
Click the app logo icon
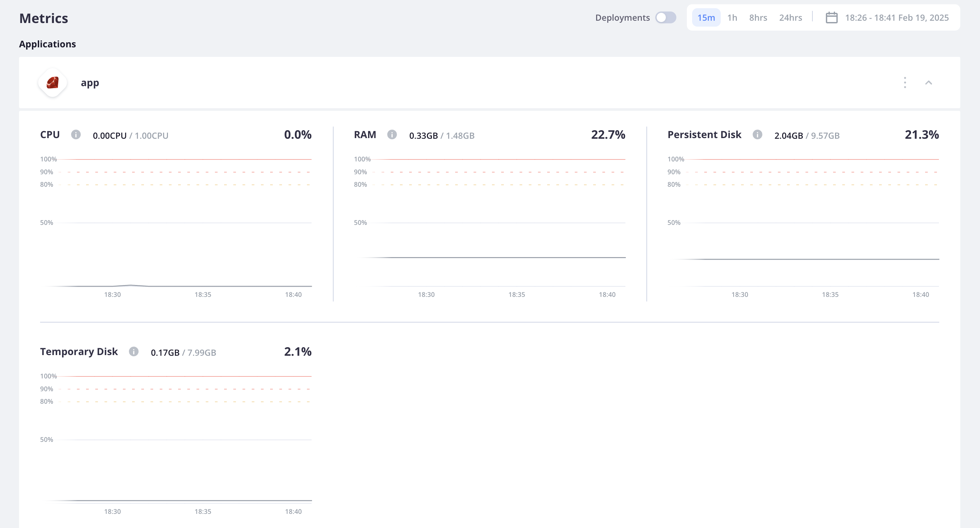point(52,83)
